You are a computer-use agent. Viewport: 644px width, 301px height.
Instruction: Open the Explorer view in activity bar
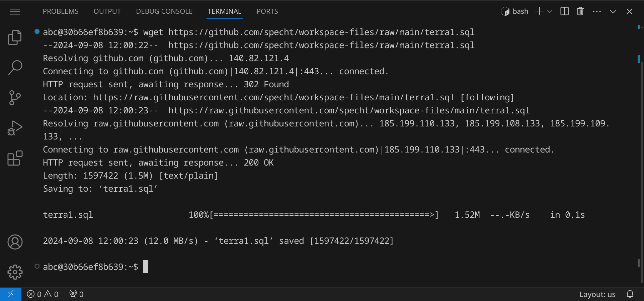[x=15, y=37]
